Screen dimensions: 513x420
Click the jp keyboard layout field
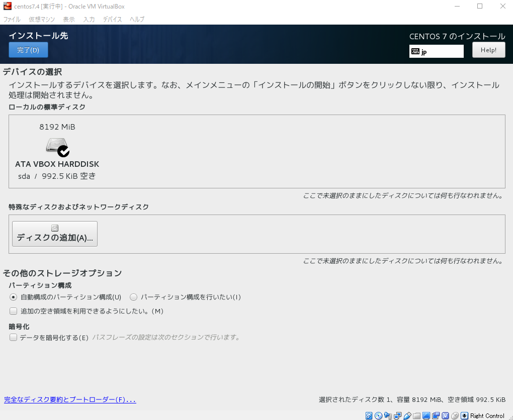[436, 51]
